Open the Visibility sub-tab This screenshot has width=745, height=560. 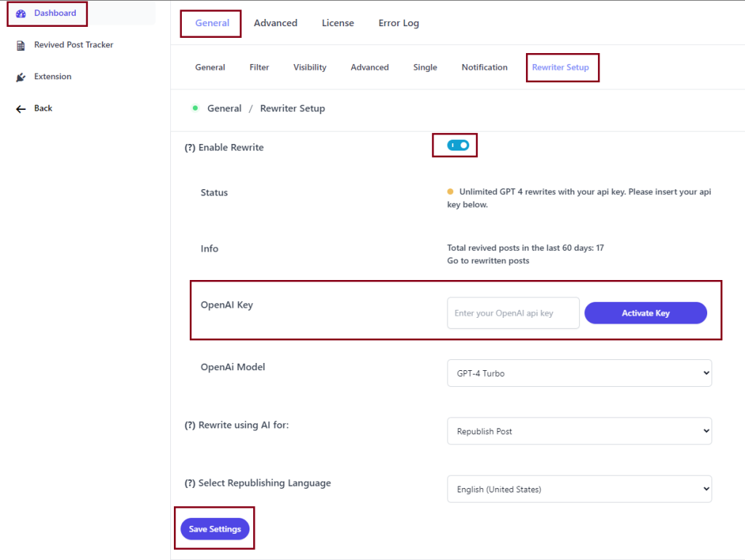310,68
